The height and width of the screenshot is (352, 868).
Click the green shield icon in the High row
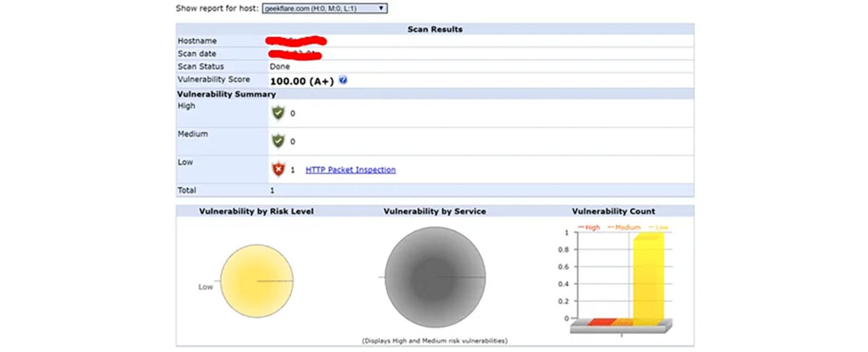278,113
